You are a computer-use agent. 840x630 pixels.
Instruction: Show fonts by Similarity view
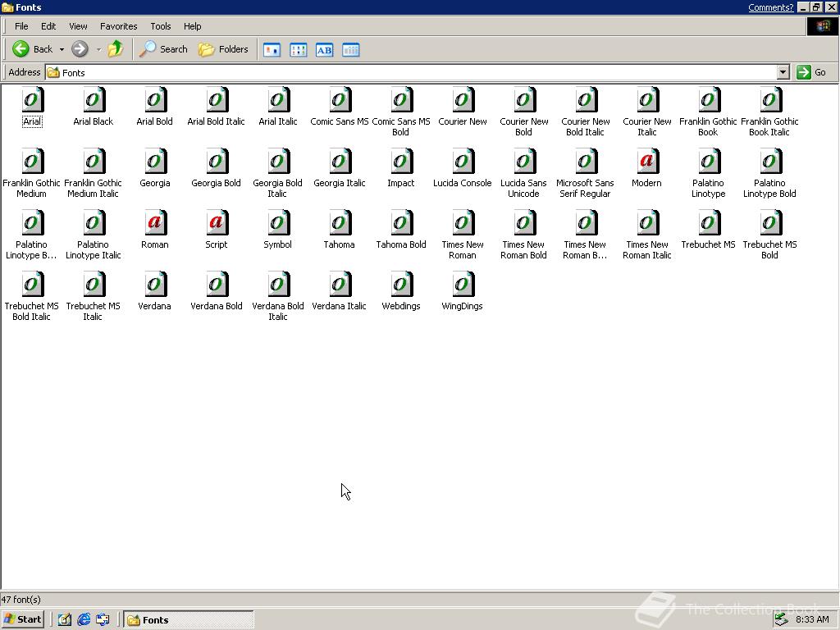click(x=325, y=50)
